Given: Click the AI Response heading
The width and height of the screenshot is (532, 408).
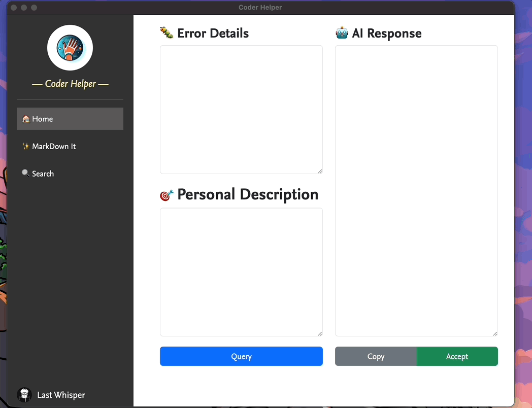Looking at the screenshot, I should 387,33.
